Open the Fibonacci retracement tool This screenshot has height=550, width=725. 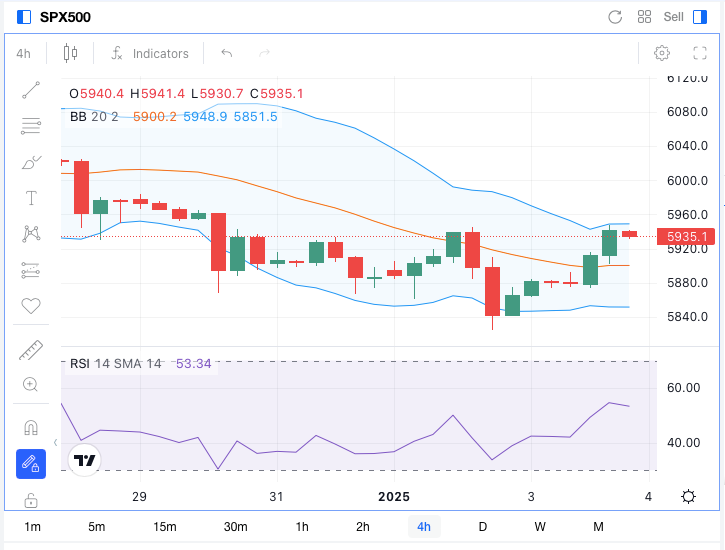(x=30, y=126)
